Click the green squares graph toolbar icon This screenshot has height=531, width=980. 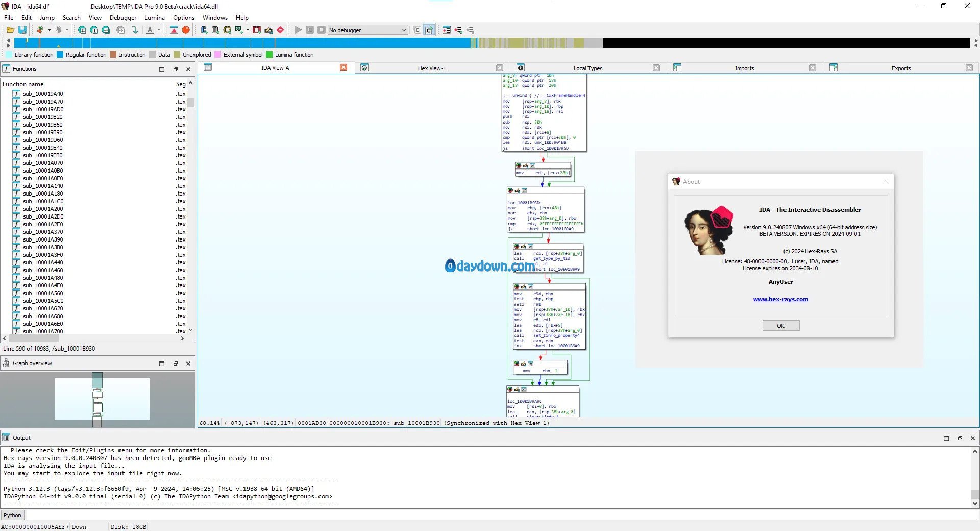coord(239,30)
